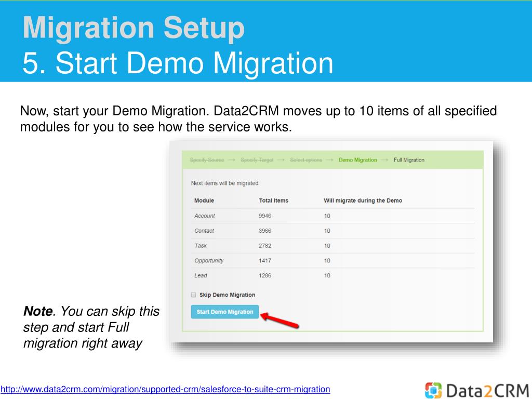The width and height of the screenshot is (532, 399).
Task: Click the Skip Demo Migration label text
Action: pyautogui.click(x=227, y=295)
